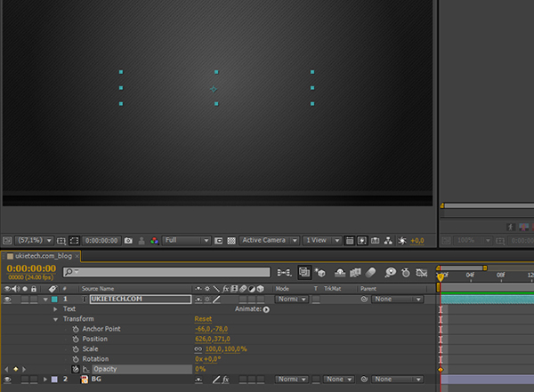Click the +0,0 exposure value

pos(417,241)
